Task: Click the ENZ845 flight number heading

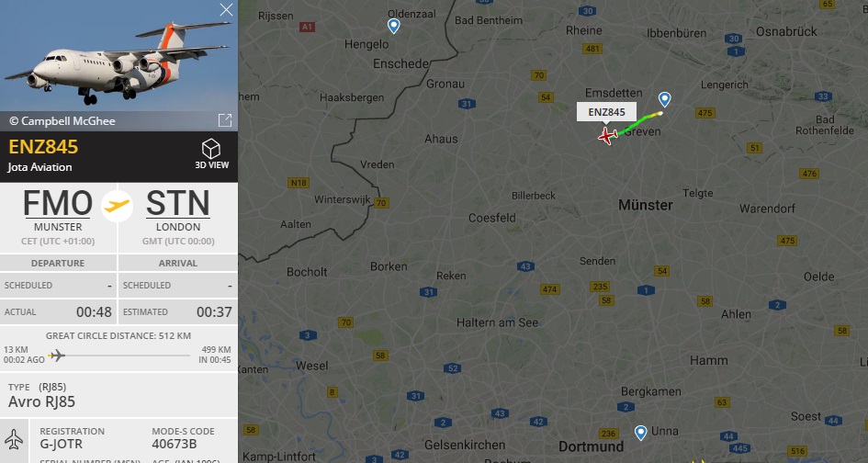Action: coord(43,147)
